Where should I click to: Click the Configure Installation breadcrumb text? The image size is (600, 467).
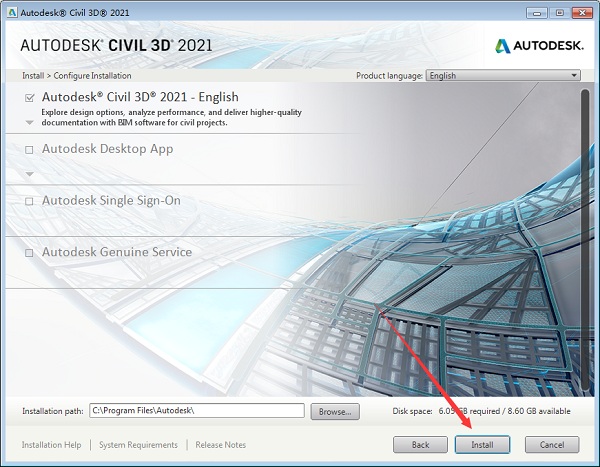coord(92,76)
